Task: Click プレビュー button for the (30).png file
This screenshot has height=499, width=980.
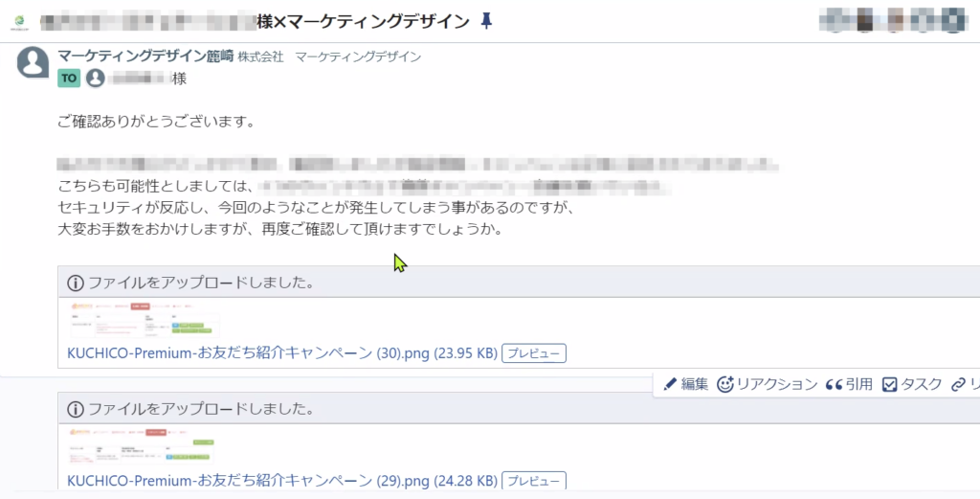Action: coord(534,353)
